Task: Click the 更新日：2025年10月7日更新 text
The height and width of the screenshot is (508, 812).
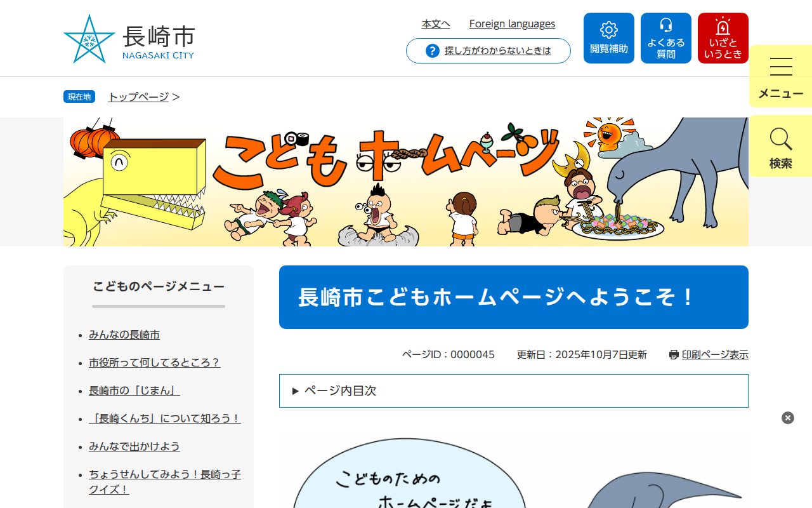Action: click(x=582, y=355)
